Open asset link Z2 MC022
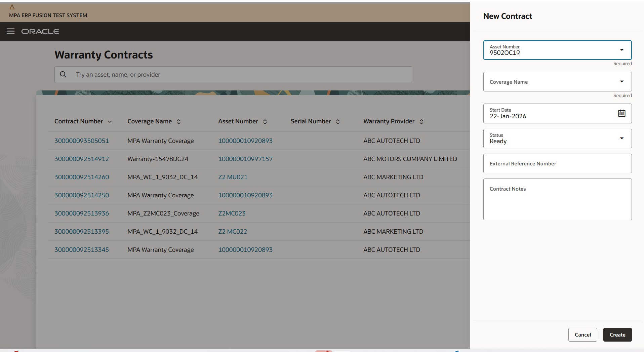Viewport: 644px width, 352px height. tap(233, 232)
